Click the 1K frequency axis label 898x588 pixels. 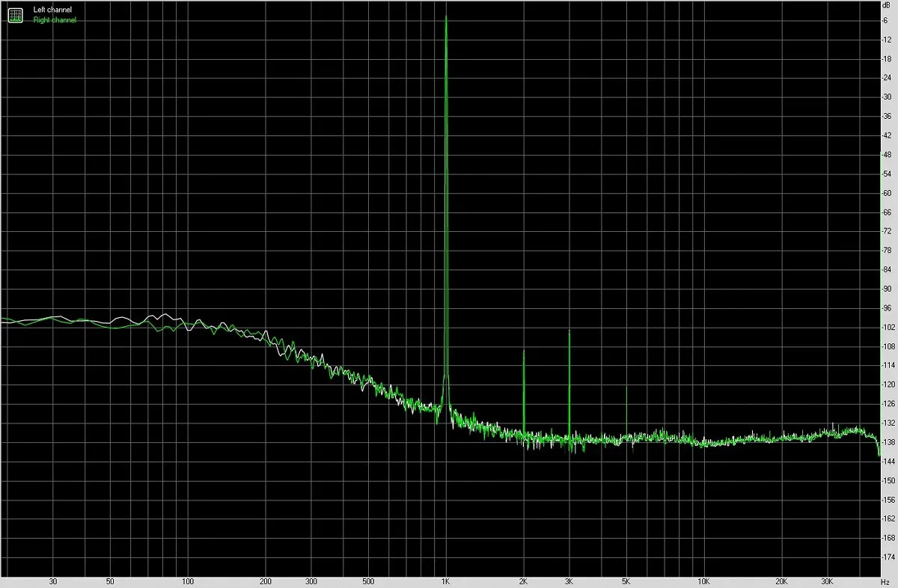point(446,581)
